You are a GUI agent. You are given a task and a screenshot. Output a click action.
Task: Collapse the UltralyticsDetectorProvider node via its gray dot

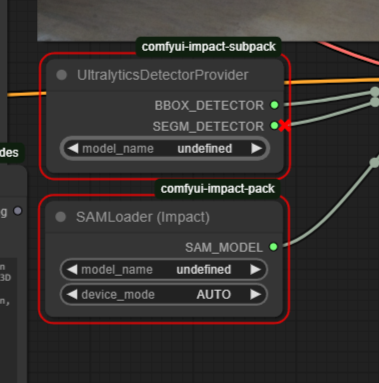(62, 75)
